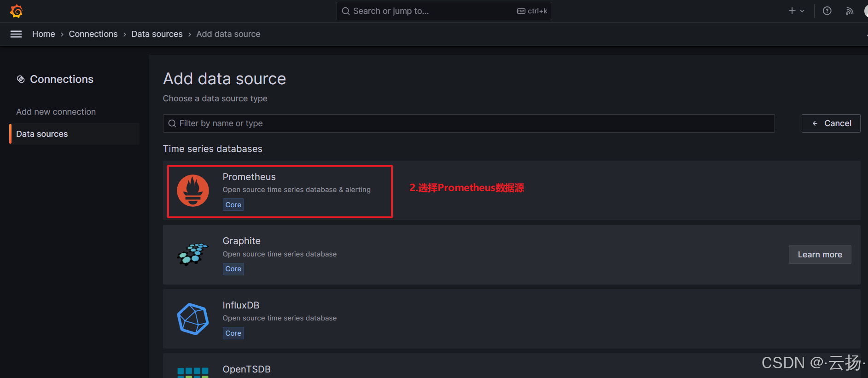Click the Core badge under Graphite

233,269
